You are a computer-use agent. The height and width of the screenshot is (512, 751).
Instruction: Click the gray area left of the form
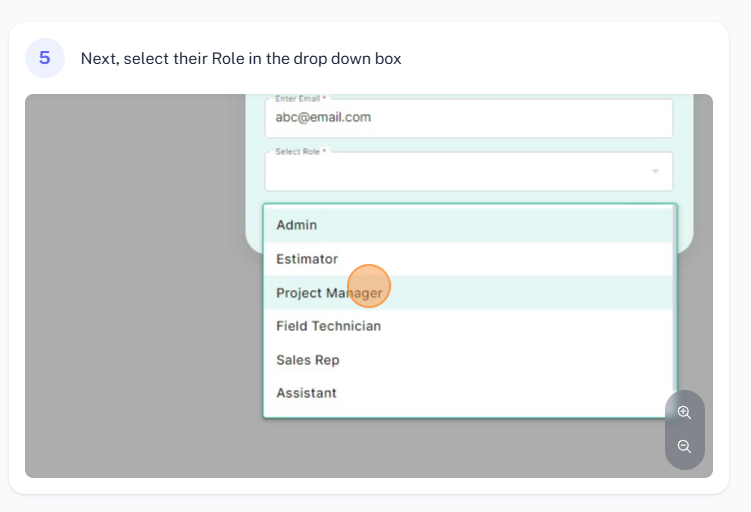coord(135,285)
